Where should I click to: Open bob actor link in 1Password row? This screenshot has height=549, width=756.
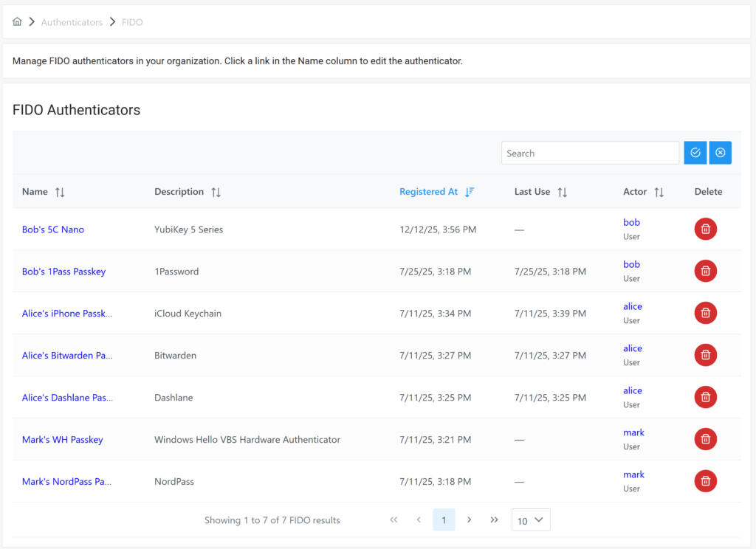pos(632,264)
